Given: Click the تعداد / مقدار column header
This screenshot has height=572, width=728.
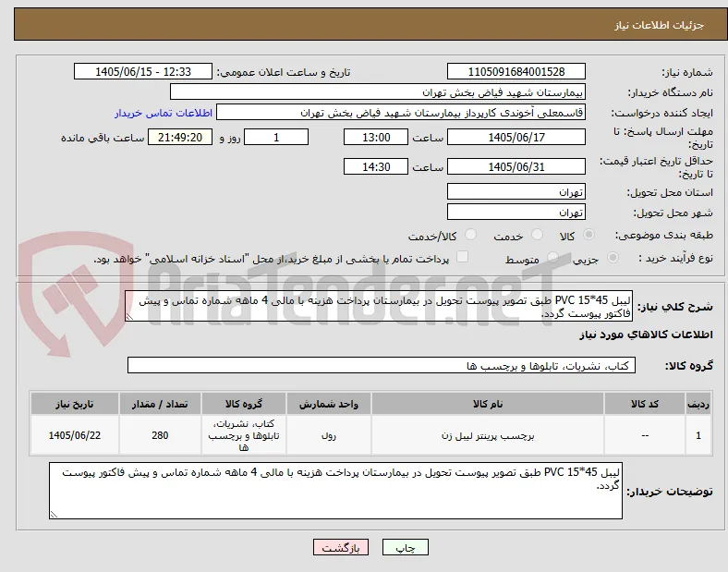Looking at the screenshot, I should pos(160,404).
